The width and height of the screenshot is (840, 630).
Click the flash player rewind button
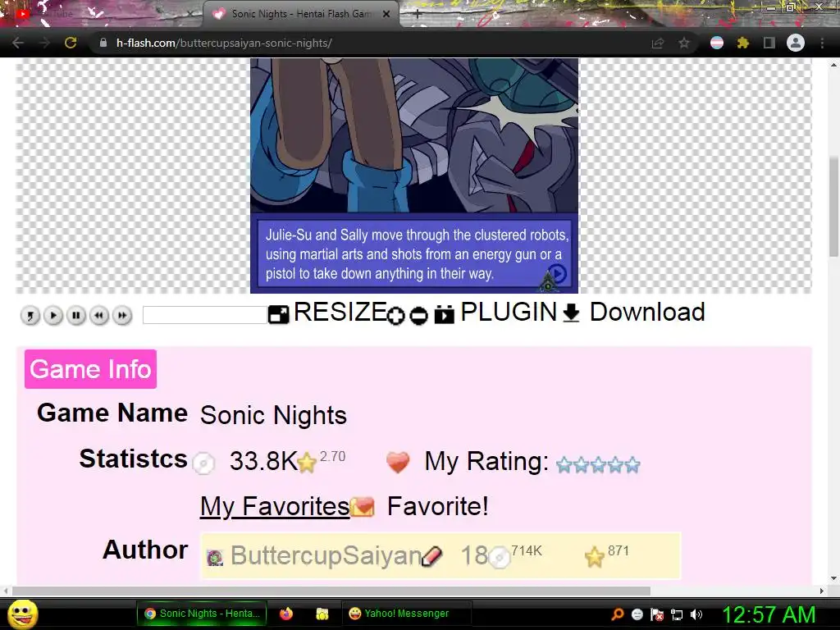99,316
